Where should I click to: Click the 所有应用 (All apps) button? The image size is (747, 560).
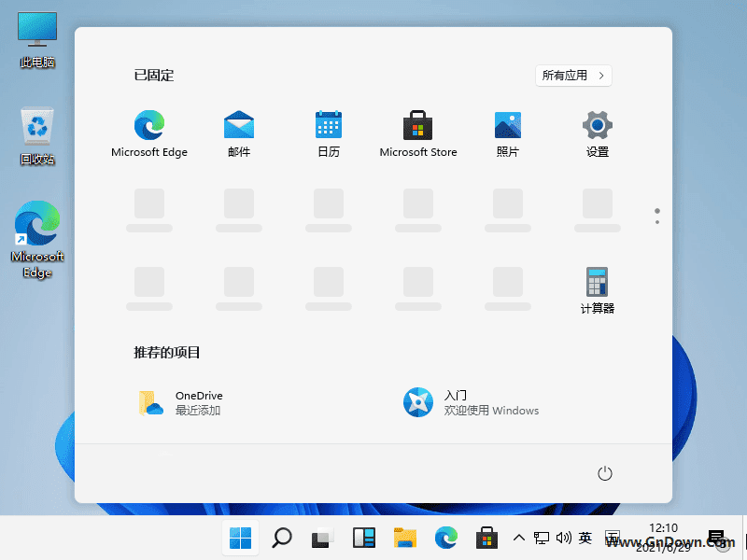tap(572, 76)
